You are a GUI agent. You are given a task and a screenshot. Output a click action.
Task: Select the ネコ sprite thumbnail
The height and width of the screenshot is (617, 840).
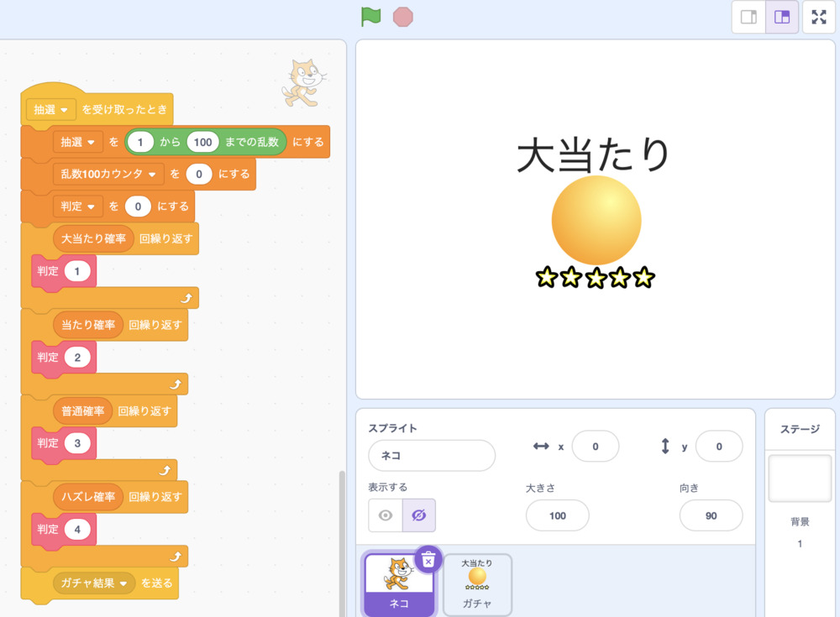pos(398,583)
